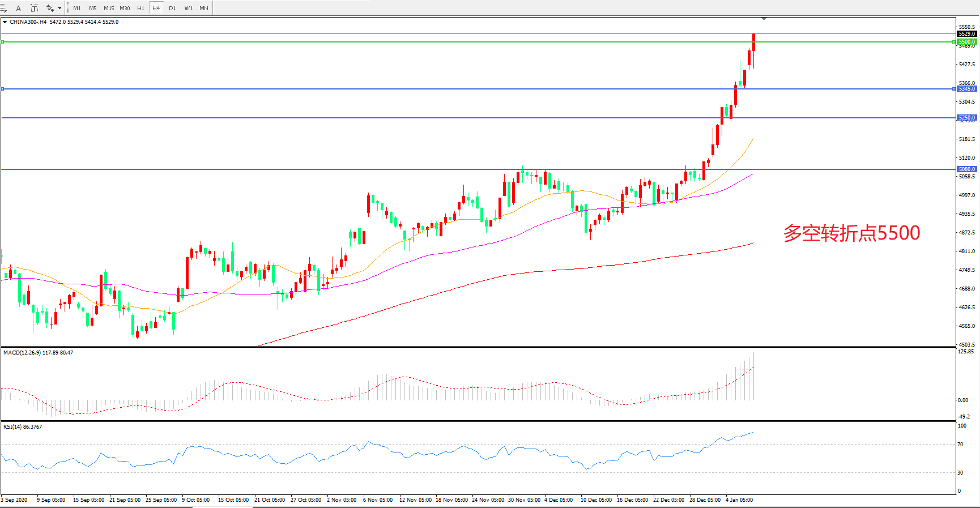
Task: Select the Text tool (A icon)
Action: [18, 8]
